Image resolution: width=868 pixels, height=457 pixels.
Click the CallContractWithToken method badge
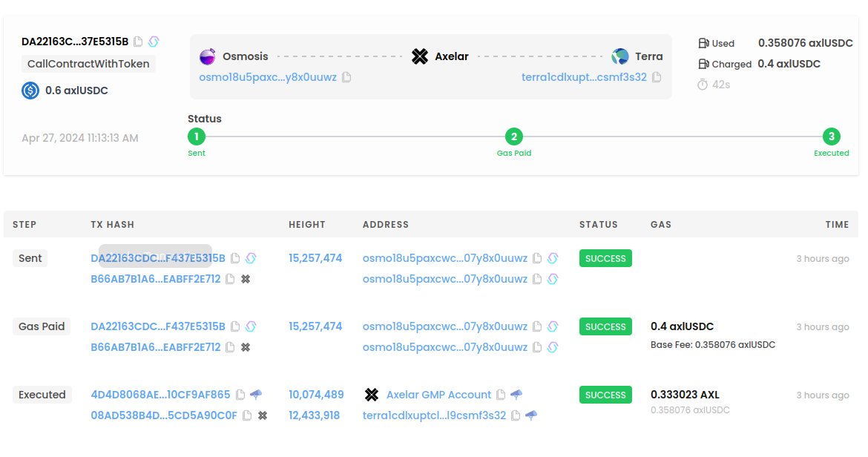point(88,64)
